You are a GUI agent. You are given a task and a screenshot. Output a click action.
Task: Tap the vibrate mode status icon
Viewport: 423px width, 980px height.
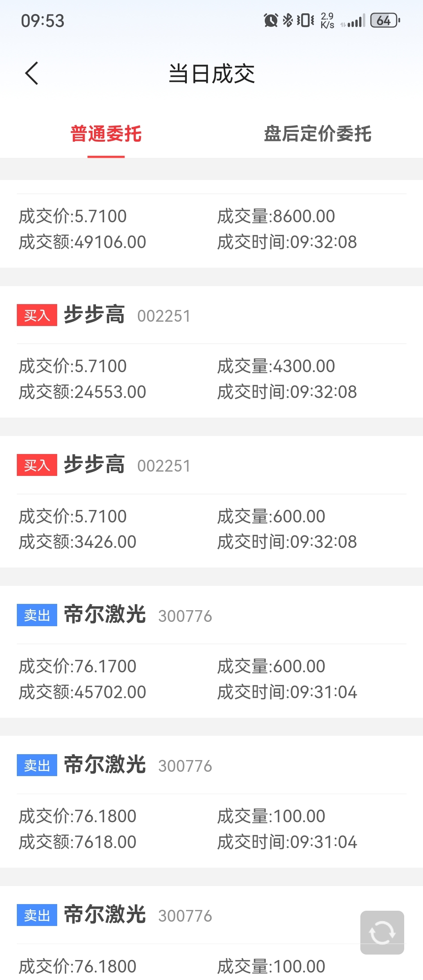(305, 20)
